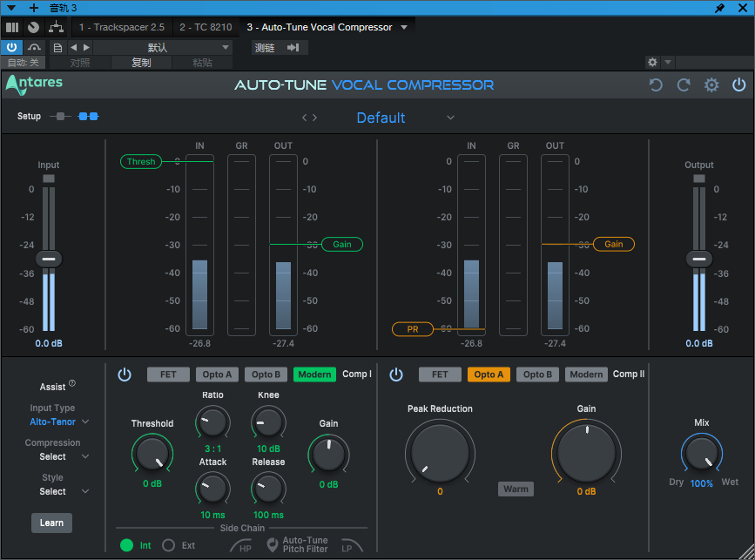Click the 粘贴 paste button
This screenshot has width=755, height=560.
tap(202, 63)
